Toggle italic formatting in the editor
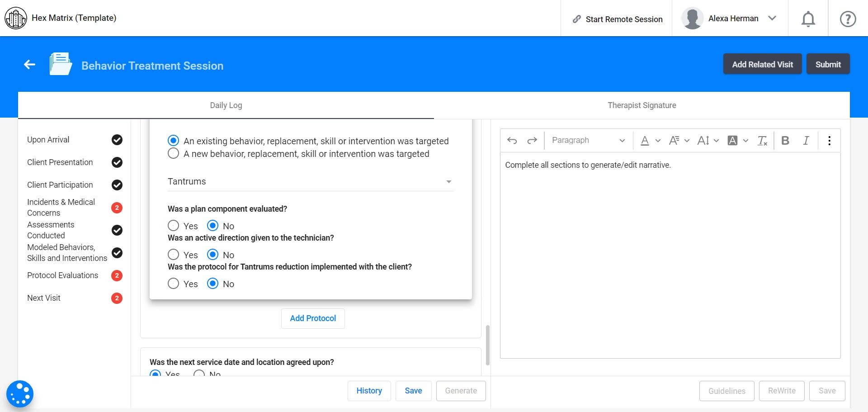The height and width of the screenshot is (412, 868). tap(806, 141)
